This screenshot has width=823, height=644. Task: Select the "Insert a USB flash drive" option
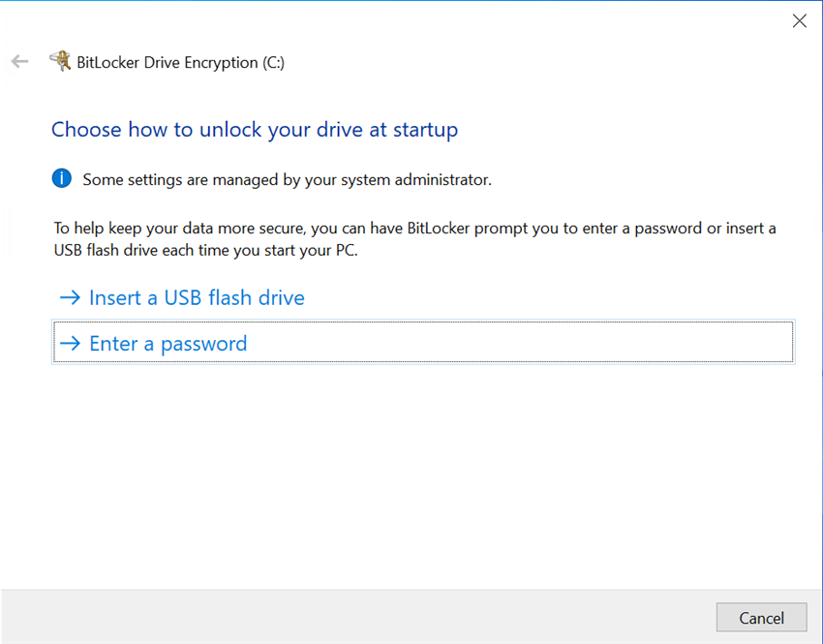[196, 297]
